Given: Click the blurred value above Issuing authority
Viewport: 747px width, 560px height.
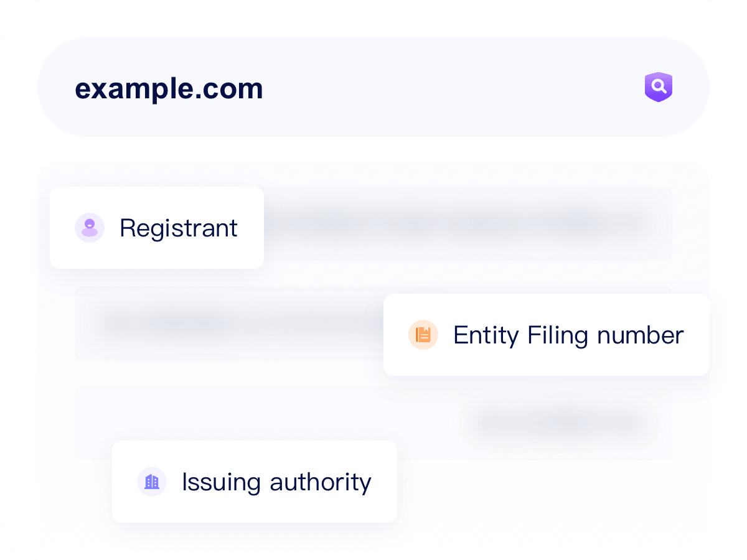Looking at the screenshot, I should [560, 423].
